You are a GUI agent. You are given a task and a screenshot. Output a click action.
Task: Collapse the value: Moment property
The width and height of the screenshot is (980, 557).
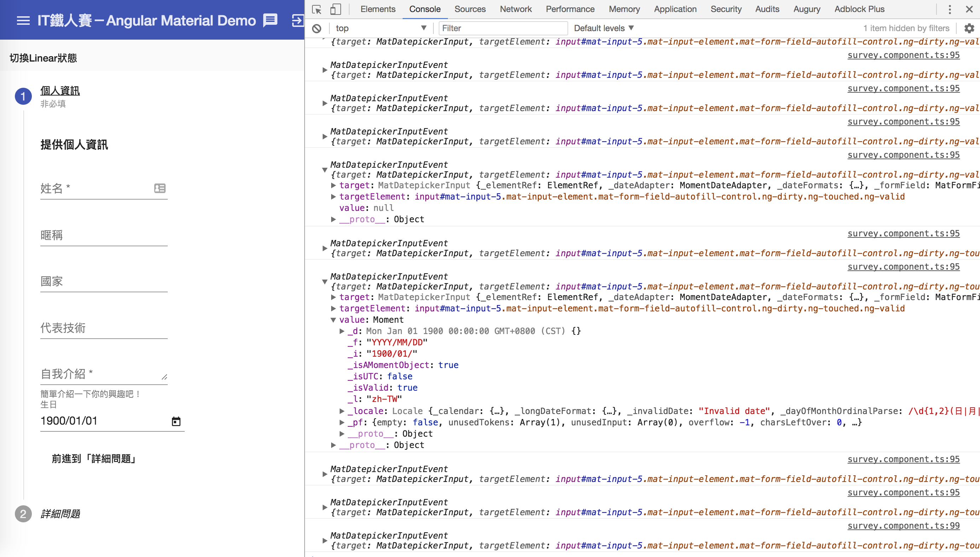click(333, 320)
